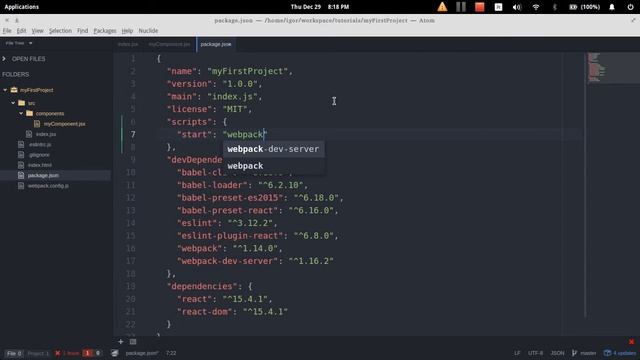Viewport: 640px width, 360px height.
Task: Open the Help menu
Action: tap(127, 31)
